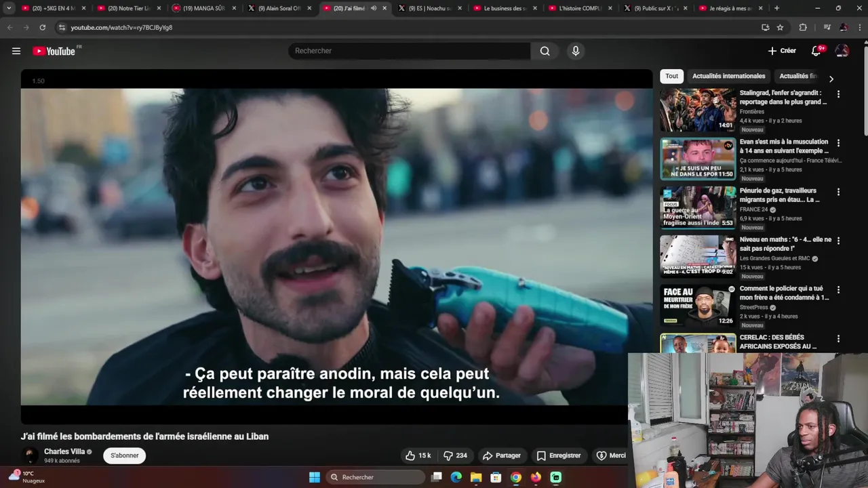Close the '+5KG EN 4 M' tab
The width and height of the screenshot is (868, 488).
84,8
